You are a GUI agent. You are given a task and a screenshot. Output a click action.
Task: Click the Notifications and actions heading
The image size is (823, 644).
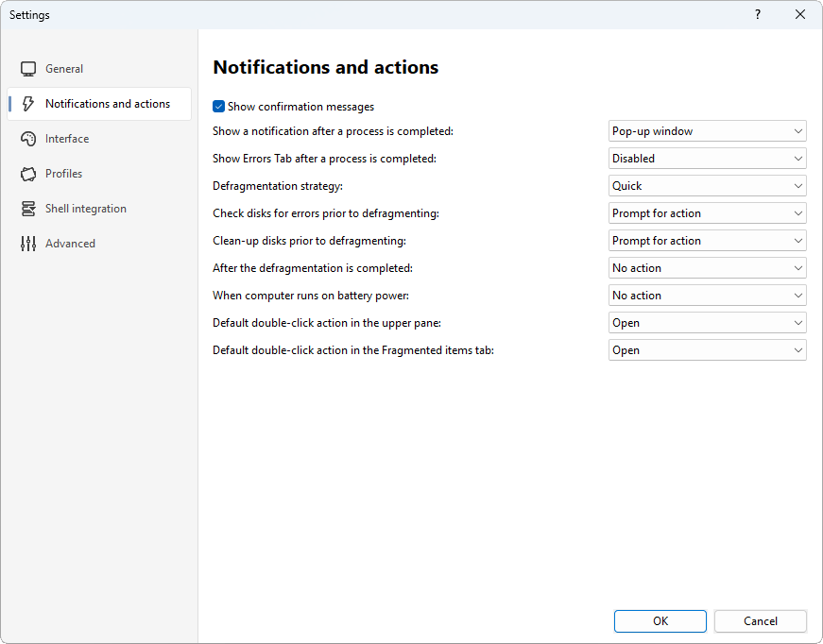325,67
